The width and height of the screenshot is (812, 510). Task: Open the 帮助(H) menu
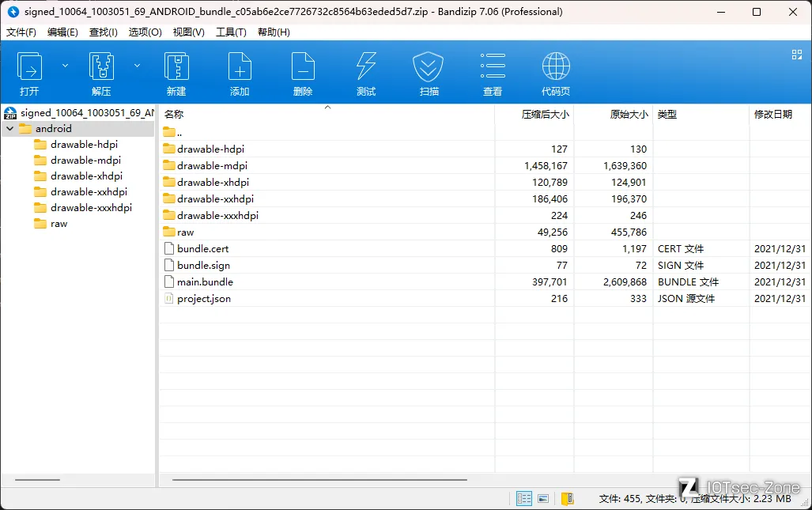click(x=274, y=32)
